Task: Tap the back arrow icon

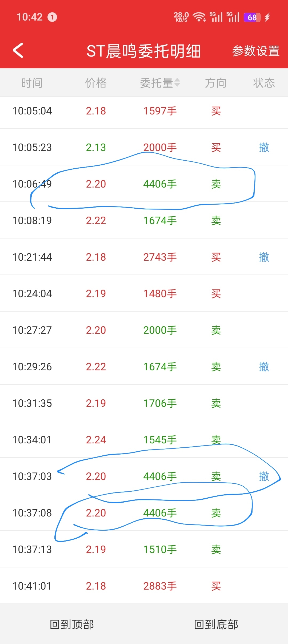Action: [18, 50]
